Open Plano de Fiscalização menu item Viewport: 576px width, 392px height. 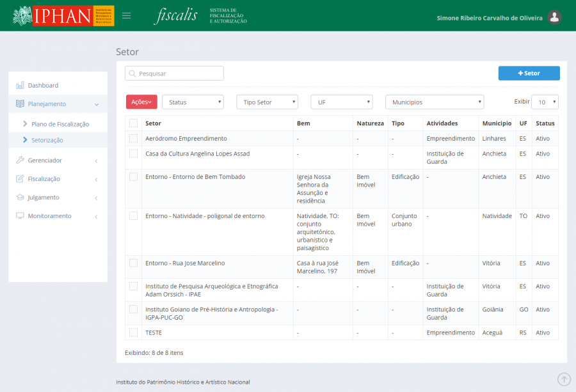point(60,124)
